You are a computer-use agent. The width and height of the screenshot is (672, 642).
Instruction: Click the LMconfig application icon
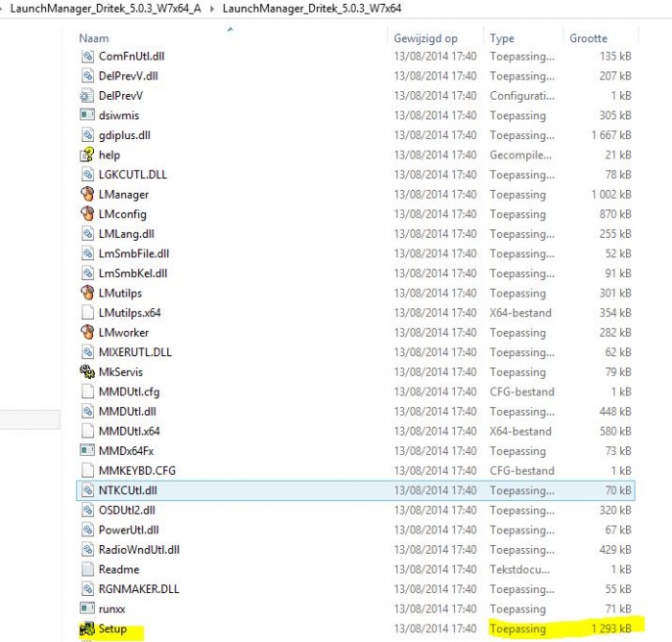tap(87, 214)
